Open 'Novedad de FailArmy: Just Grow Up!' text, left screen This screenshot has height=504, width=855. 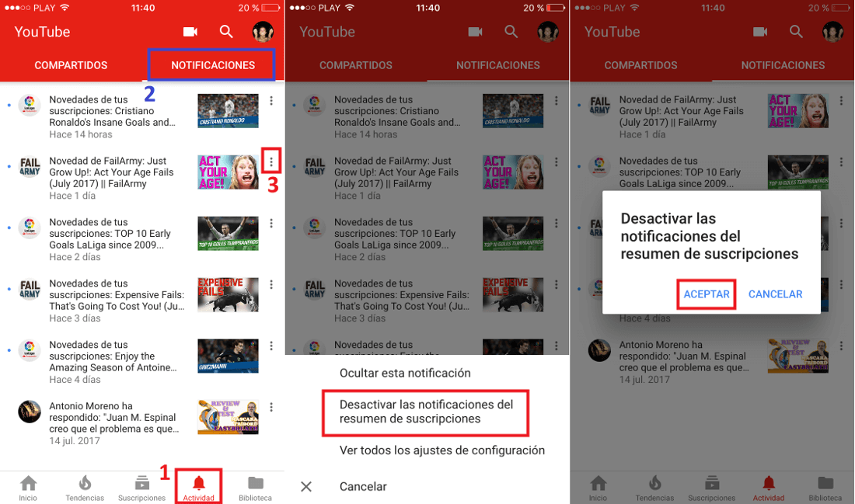click(x=111, y=172)
